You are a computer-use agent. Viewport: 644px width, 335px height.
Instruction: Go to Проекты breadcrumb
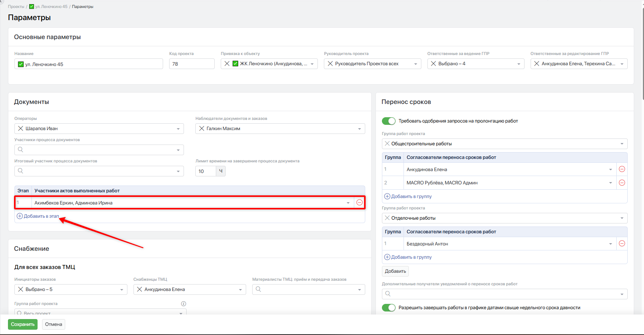[16, 6]
